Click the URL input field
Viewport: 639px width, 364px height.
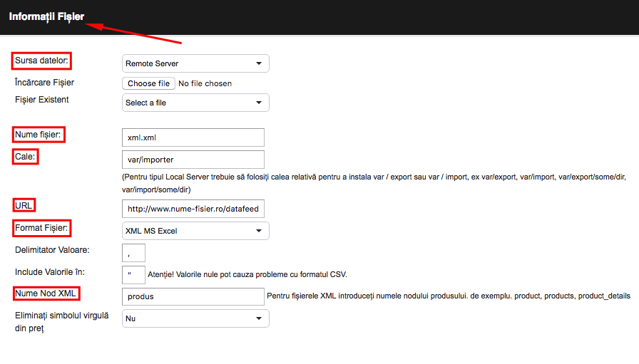pos(193,209)
